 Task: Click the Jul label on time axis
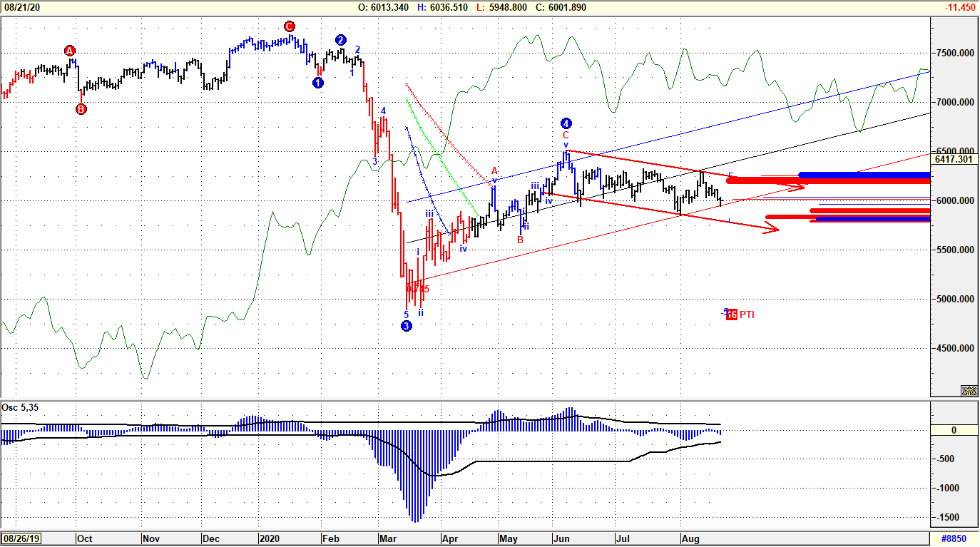click(624, 539)
